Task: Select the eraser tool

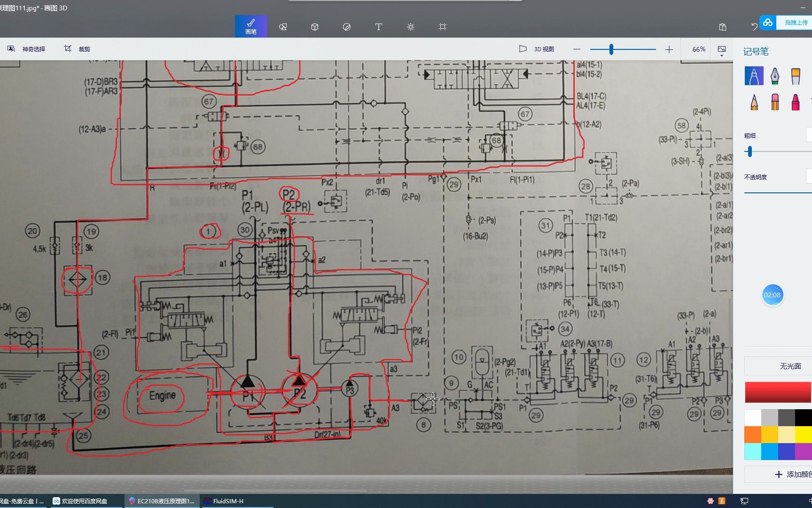Action: [775, 102]
